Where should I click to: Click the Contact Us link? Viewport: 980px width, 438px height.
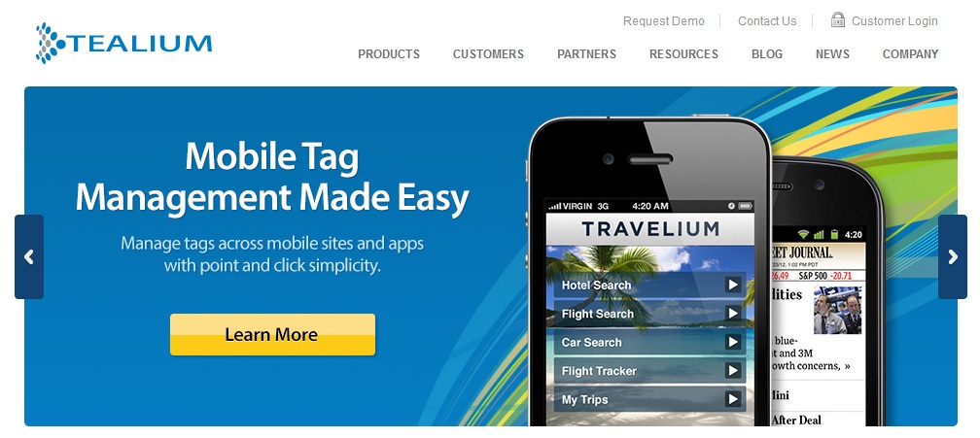pyautogui.click(x=767, y=21)
